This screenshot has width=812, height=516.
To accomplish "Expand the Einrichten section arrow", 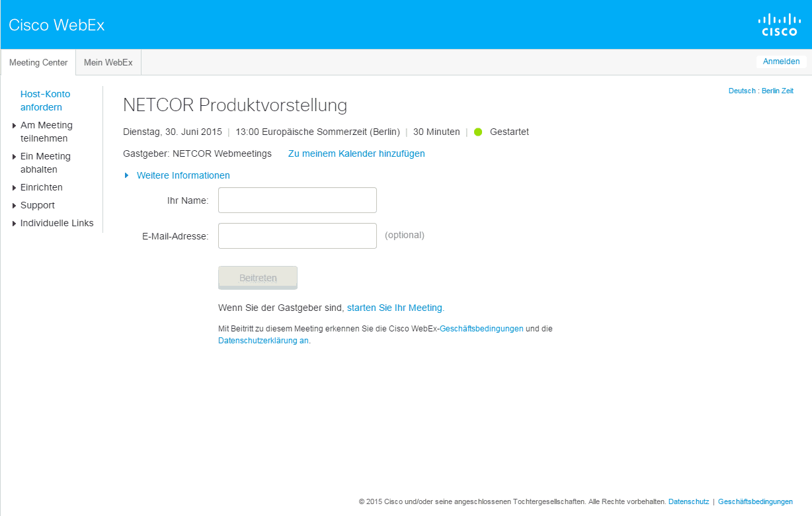I will [15, 188].
